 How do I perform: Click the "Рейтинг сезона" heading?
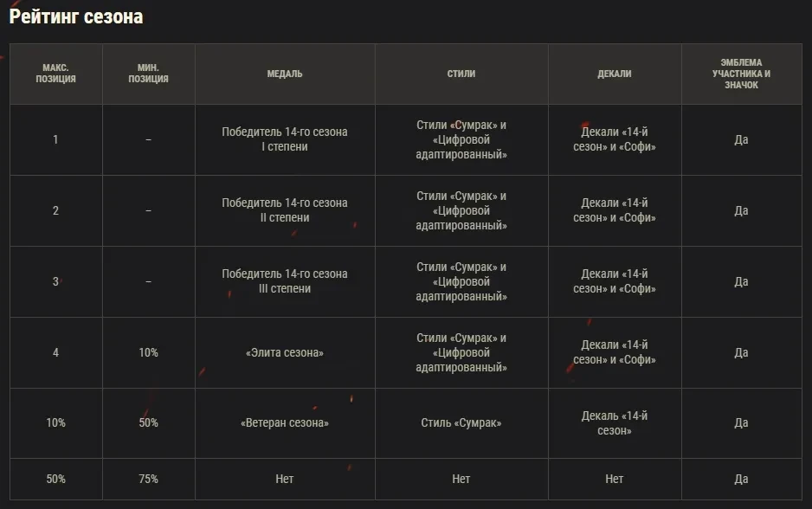coord(76,17)
